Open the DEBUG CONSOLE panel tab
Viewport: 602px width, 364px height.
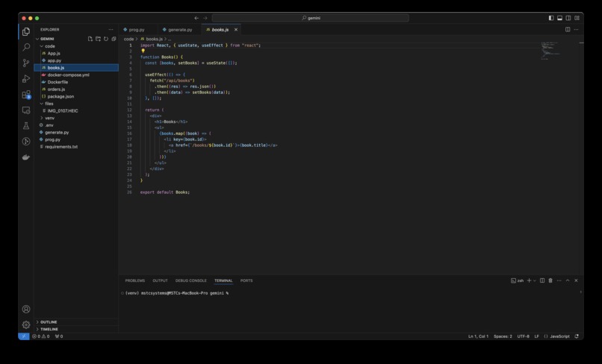190,280
